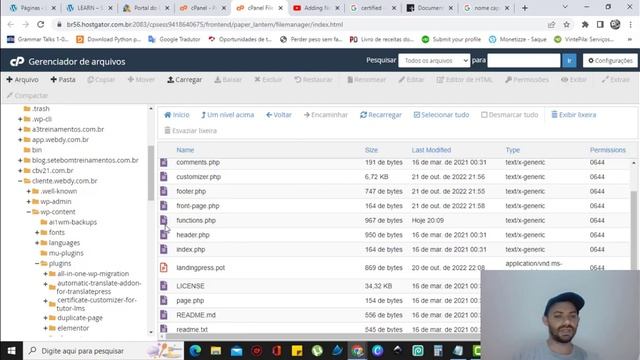640x360 pixels.
Task: Click the cPanel logo icon
Action: (17, 62)
